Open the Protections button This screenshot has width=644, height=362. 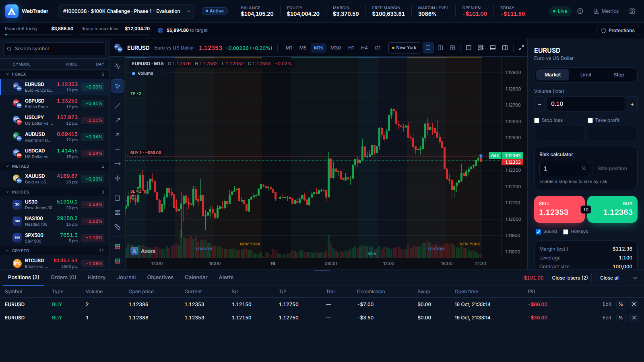click(x=618, y=31)
